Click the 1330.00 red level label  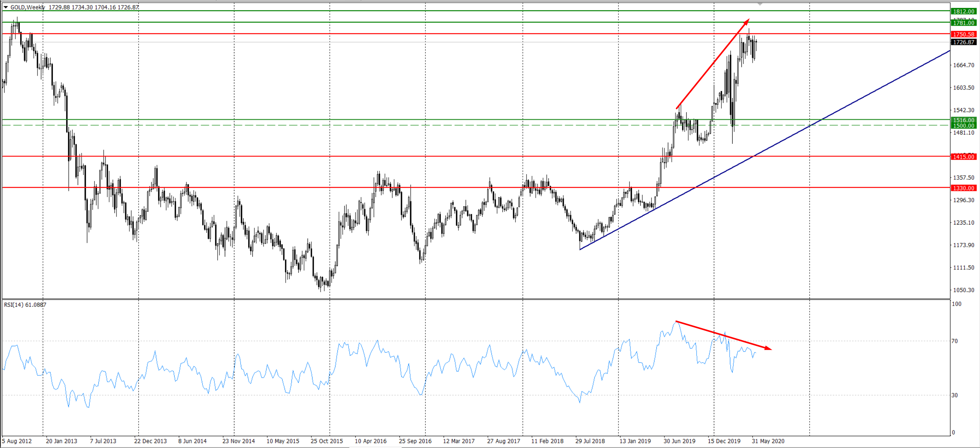point(964,188)
